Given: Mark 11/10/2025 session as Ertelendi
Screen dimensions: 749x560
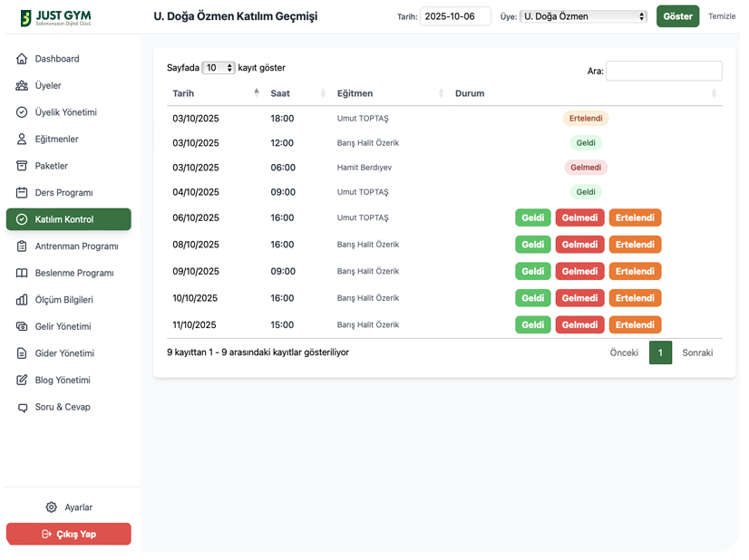Looking at the screenshot, I should tap(635, 324).
